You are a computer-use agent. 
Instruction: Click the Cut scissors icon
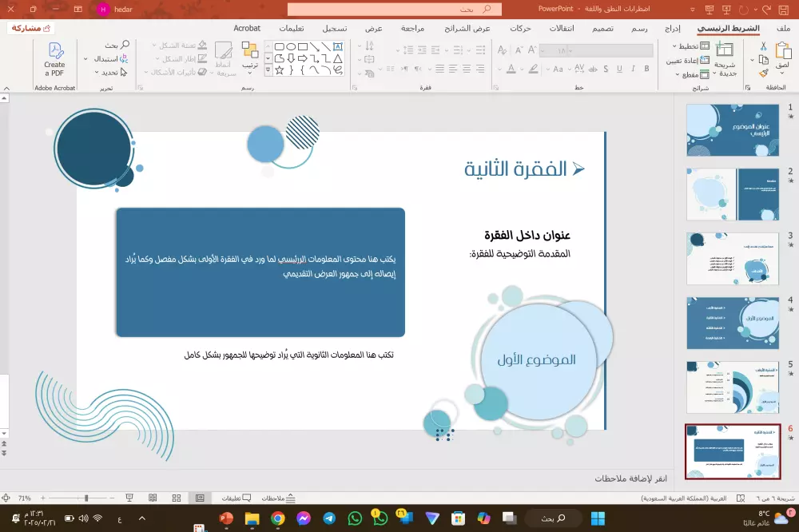point(763,47)
